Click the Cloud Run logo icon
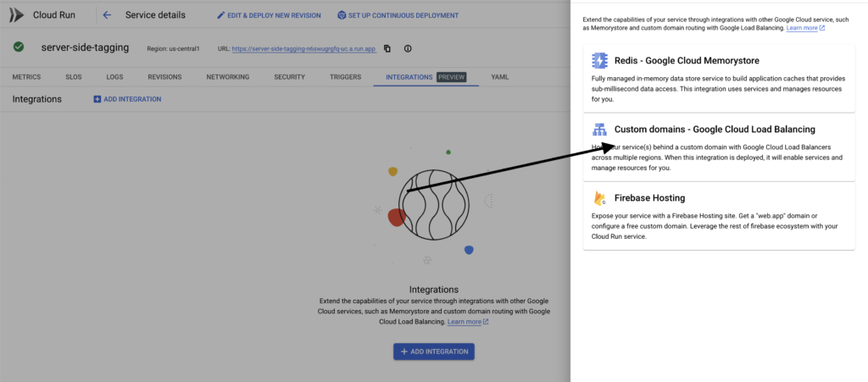 point(17,15)
